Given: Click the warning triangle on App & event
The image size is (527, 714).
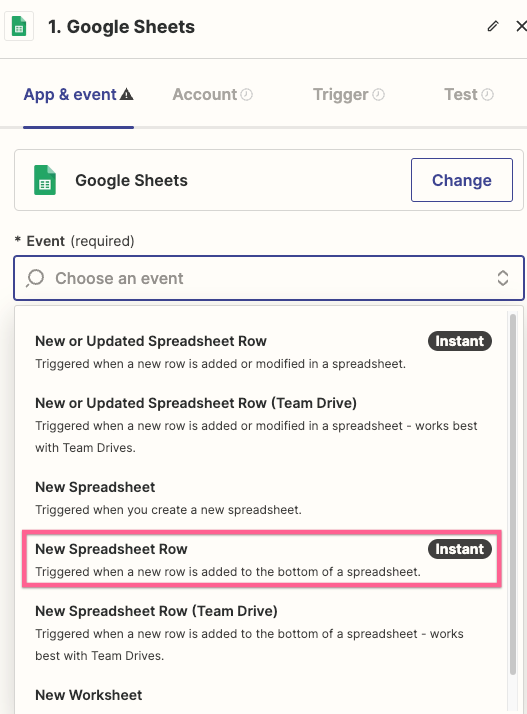Looking at the screenshot, I should [x=126, y=94].
